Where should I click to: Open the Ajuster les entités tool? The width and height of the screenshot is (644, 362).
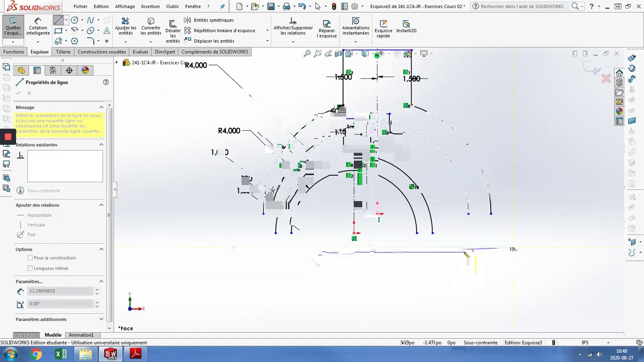125,28
